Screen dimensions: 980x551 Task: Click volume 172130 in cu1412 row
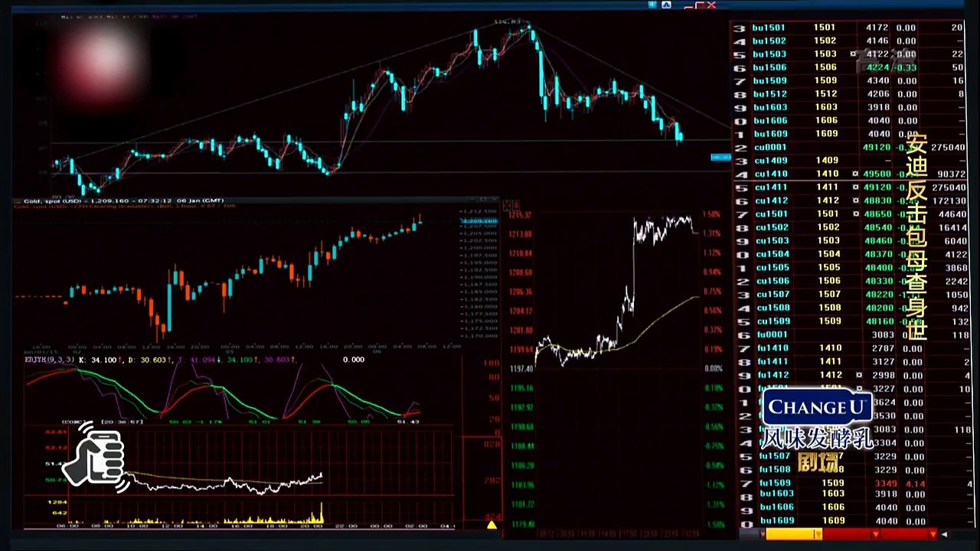point(949,201)
